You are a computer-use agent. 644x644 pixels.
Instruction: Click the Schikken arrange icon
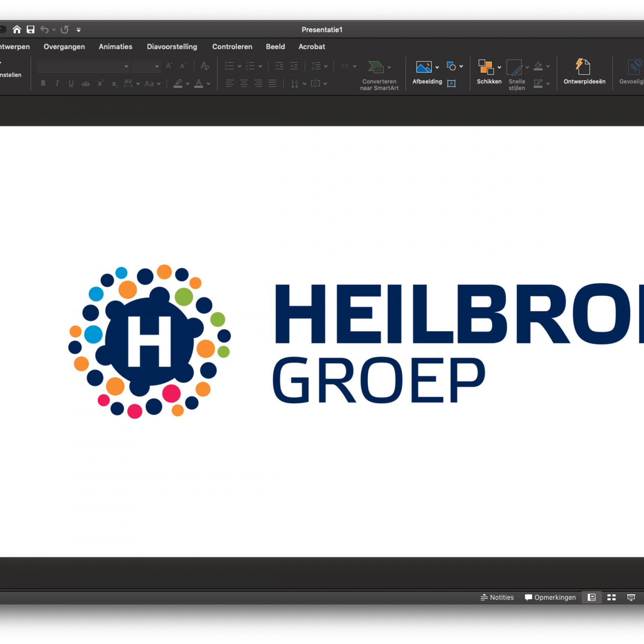coord(486,67)
